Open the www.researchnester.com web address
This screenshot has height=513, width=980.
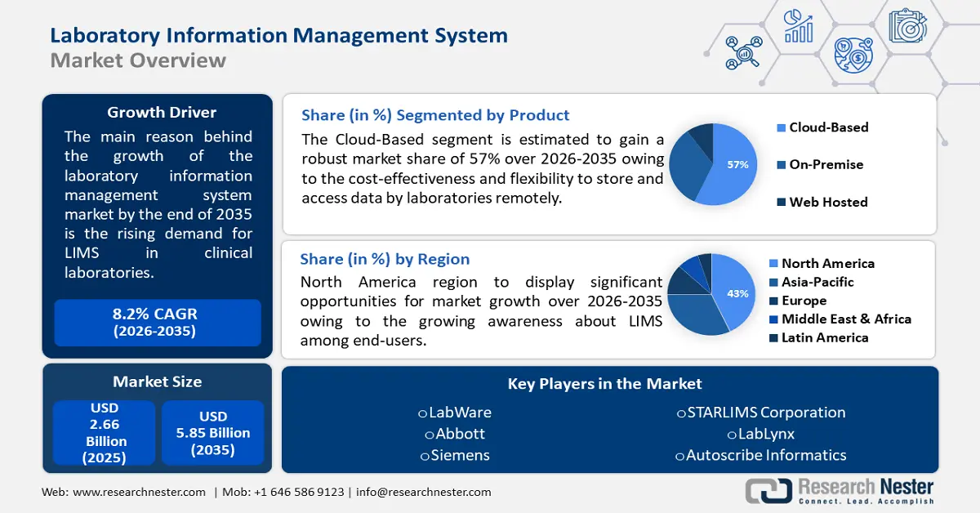tap(139, 492)
